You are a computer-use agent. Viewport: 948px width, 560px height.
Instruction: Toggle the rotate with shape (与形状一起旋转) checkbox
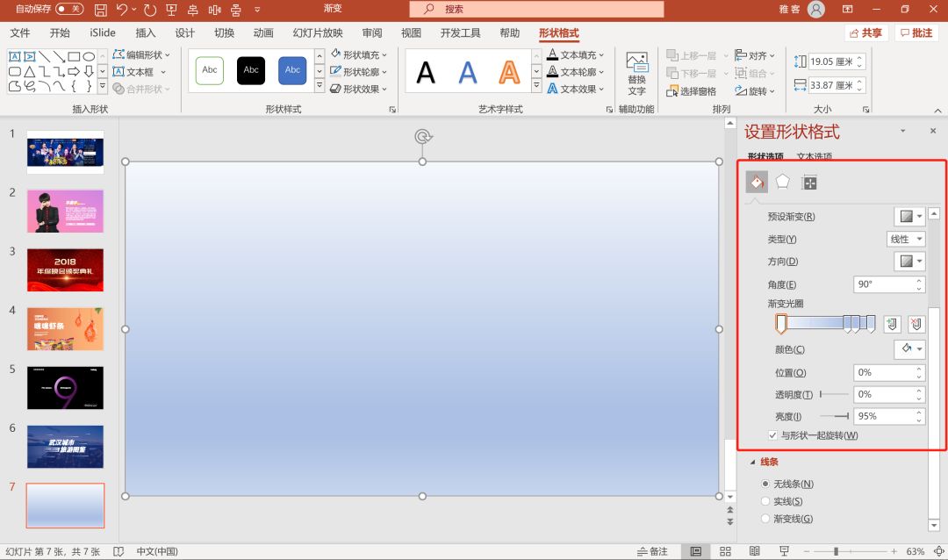coord(772,434)
